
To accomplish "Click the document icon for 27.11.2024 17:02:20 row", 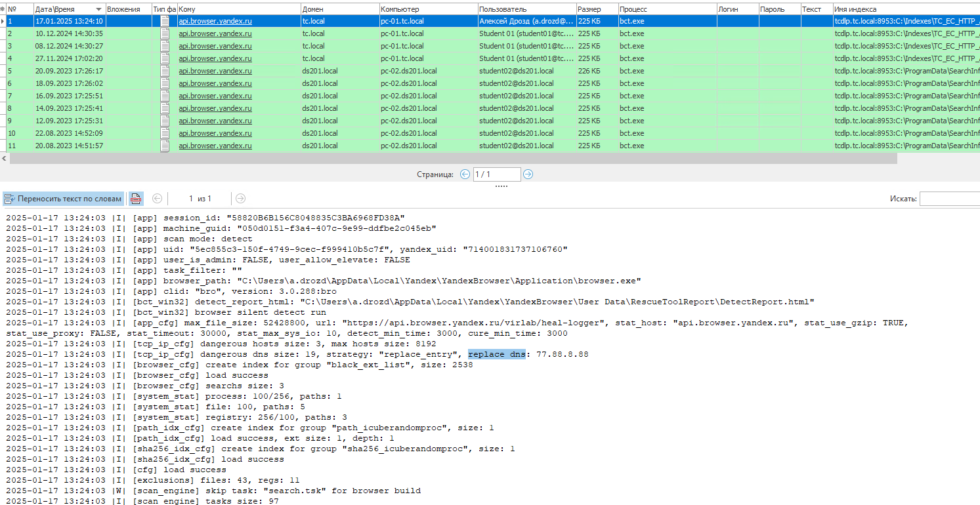I will 165,58.
